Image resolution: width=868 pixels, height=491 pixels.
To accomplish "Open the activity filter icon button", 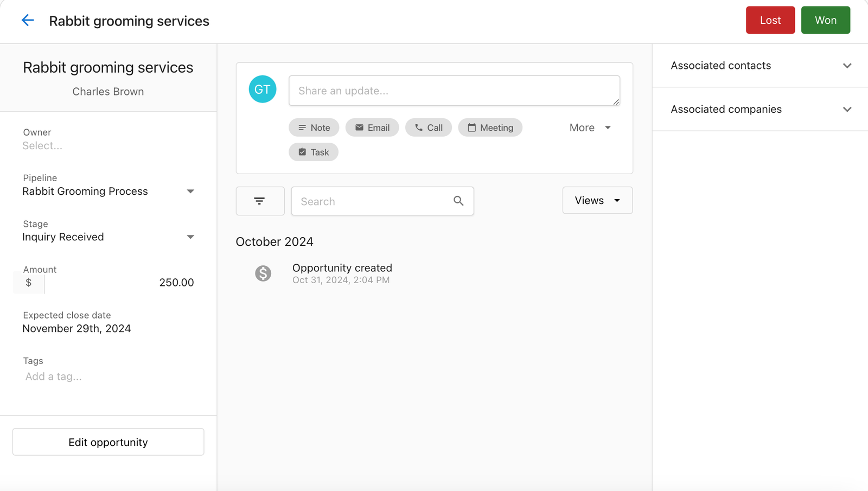I will (x=260, y=201).
